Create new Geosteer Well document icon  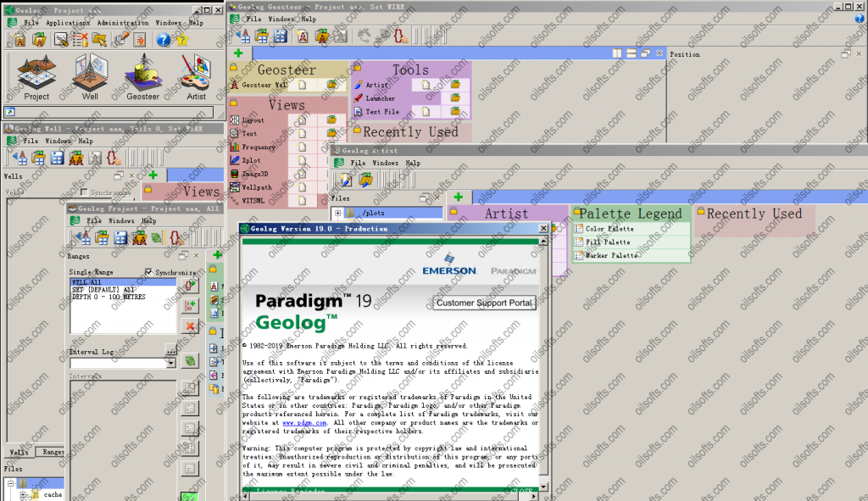[302, 85]
